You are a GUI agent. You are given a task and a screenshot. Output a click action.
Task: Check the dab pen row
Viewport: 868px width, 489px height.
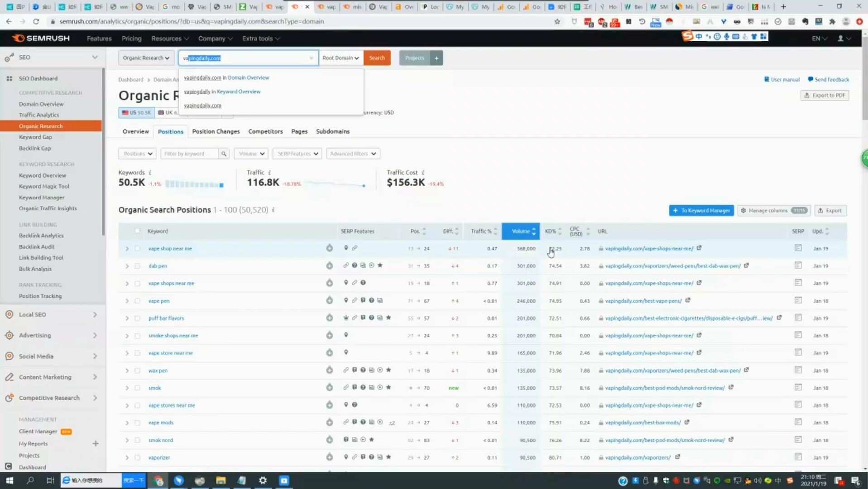coord(137,266)
